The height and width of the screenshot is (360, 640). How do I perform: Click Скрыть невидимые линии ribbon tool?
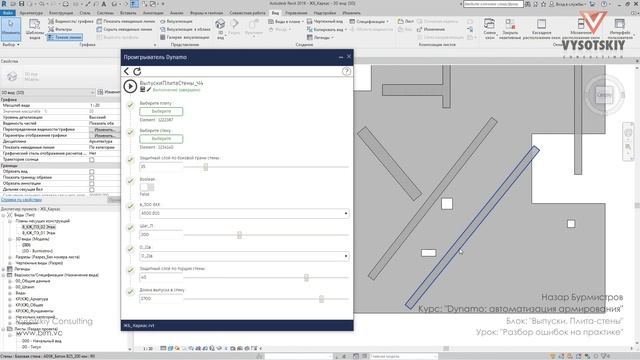[x=124, y=29]
